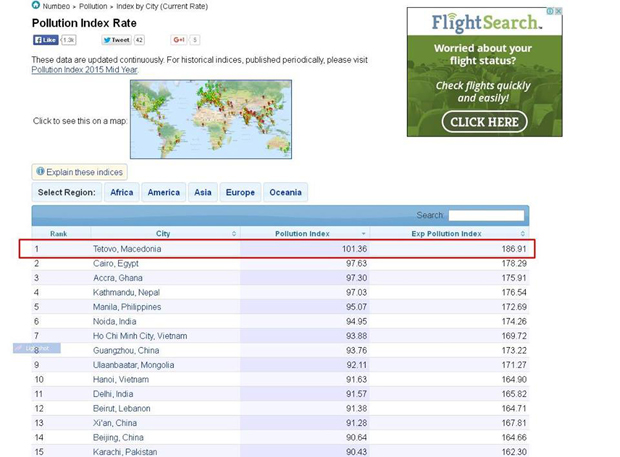Select the Cairo, Egypt city cell

[x=116, y=263]
